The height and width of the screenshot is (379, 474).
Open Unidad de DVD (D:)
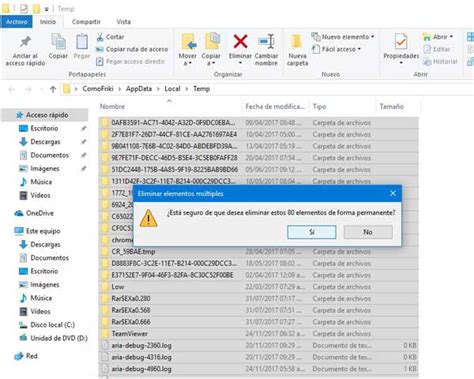click(x=53, y=338)
